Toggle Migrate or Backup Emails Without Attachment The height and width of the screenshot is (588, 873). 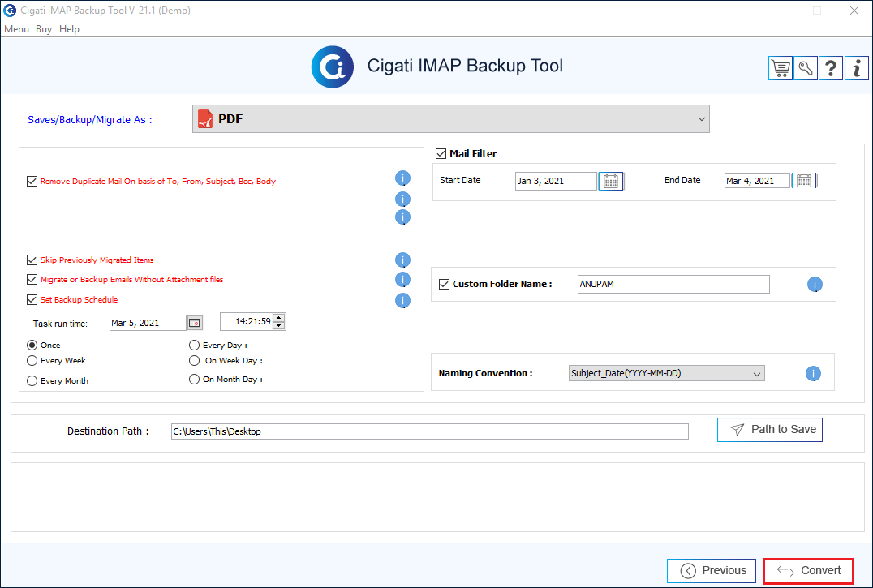tap(32, 279)
